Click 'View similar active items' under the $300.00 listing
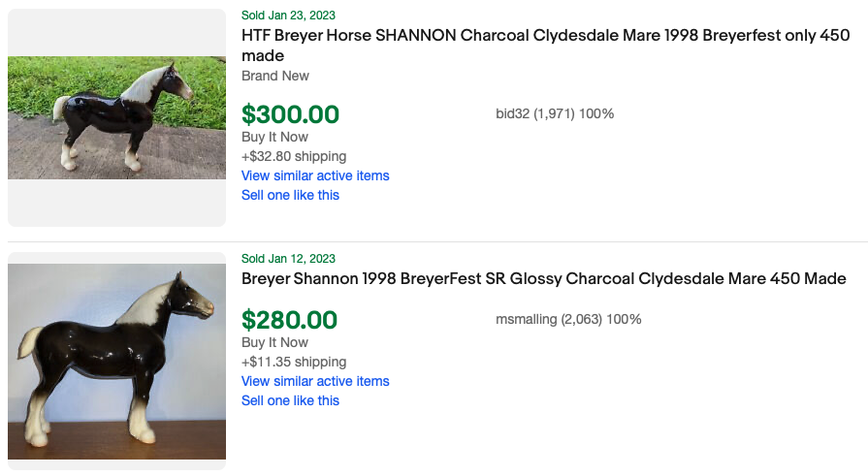This screenshot has width=868, height=476. click(315, 175)
